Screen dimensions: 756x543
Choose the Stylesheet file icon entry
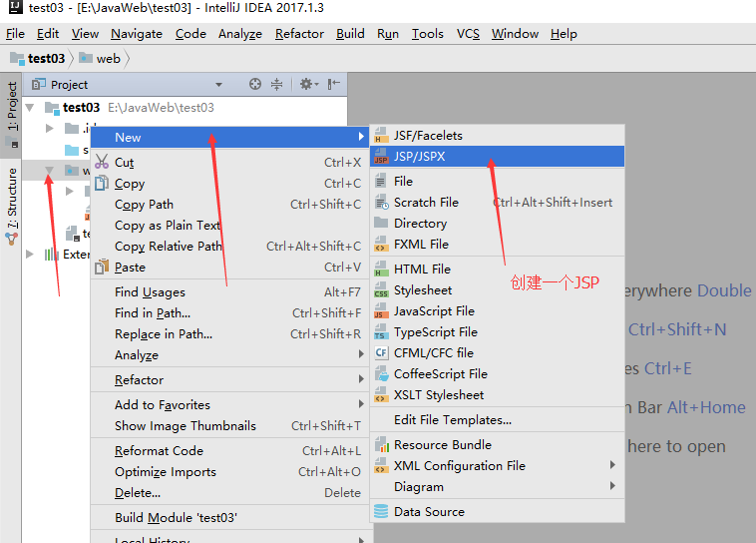coord(381,290)
